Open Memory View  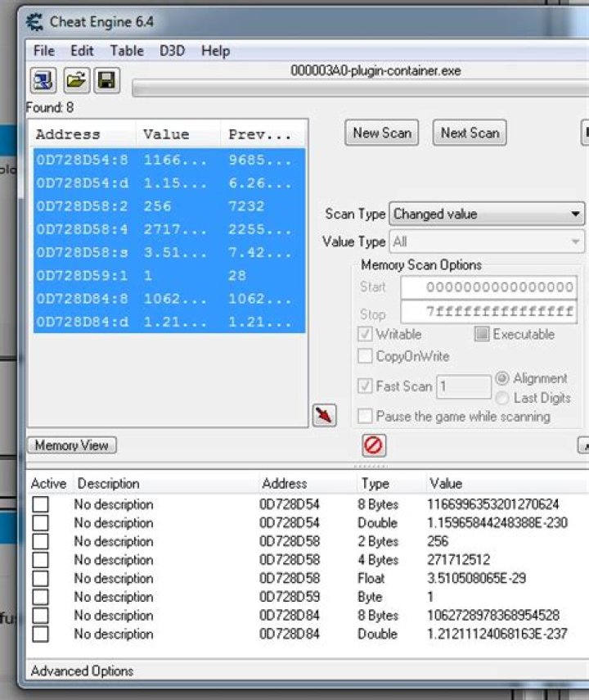pos(72,445)
